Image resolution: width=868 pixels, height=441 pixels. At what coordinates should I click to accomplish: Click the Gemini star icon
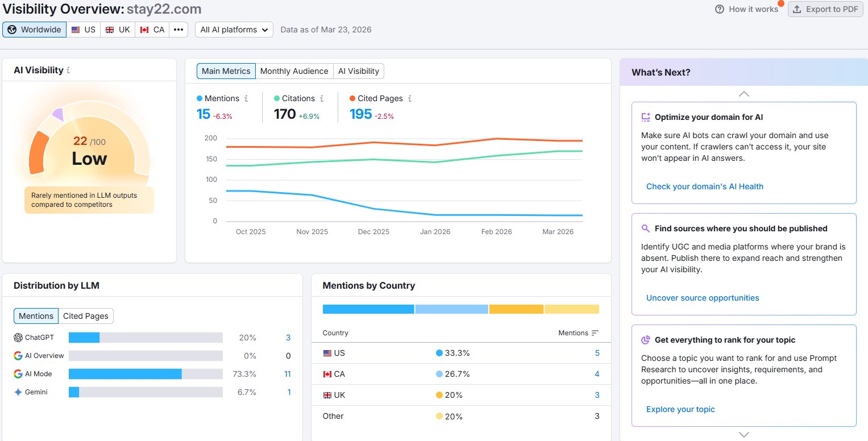(18, 392)
